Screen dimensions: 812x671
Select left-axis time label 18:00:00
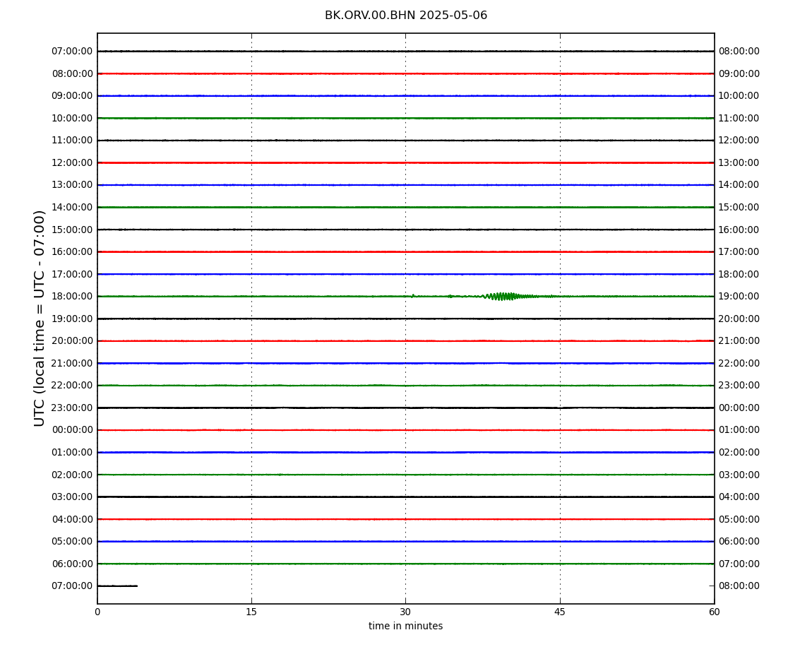point(72,297)
